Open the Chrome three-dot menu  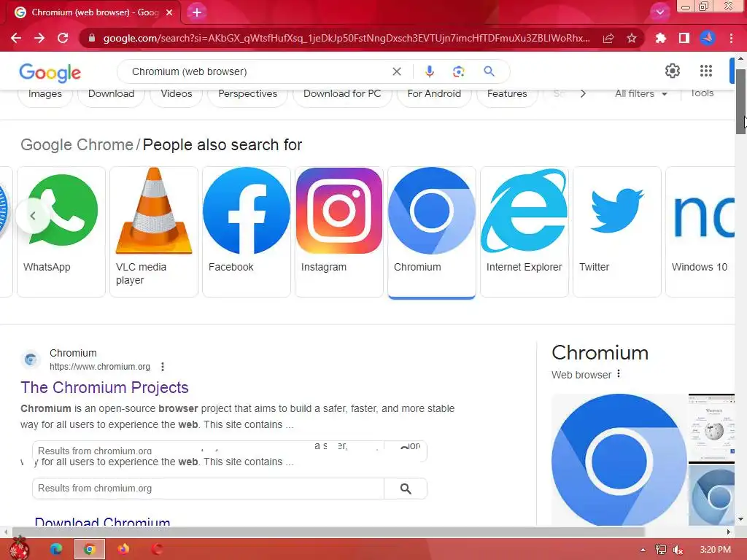(731, 38)
